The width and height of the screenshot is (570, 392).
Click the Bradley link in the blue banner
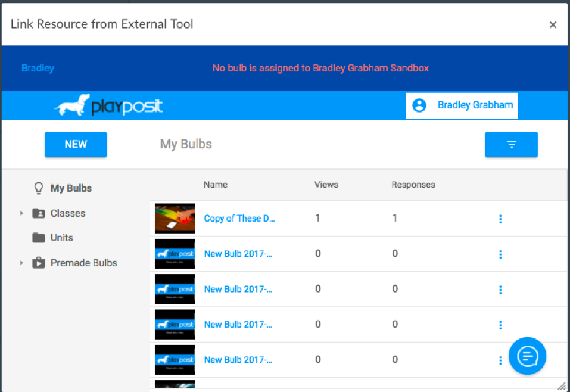pyautogui.click(x=38, y=68)
